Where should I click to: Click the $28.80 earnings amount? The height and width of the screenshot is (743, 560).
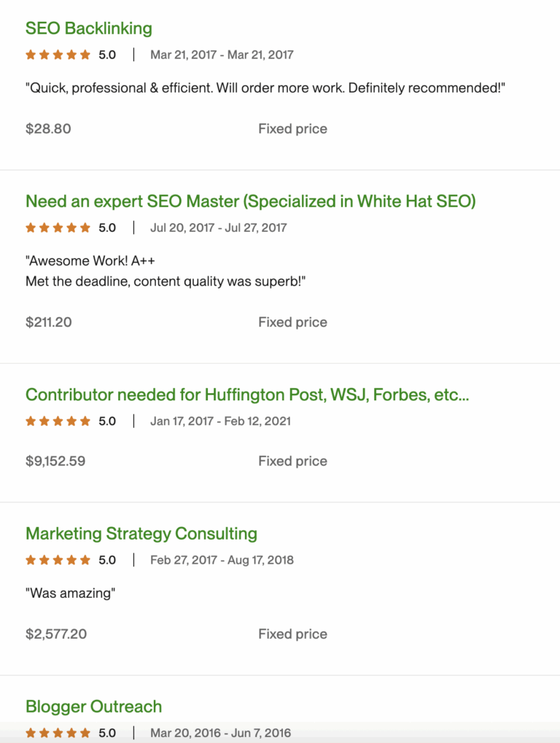48,129
